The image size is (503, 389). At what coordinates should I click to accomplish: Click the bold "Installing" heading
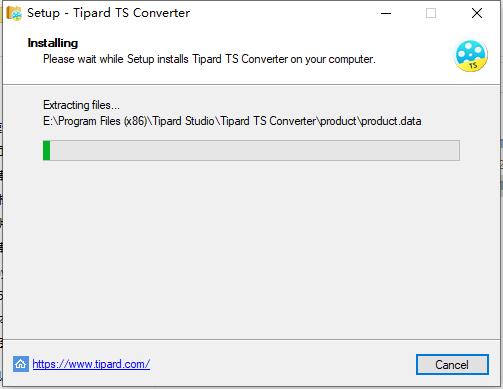[53, 43]
